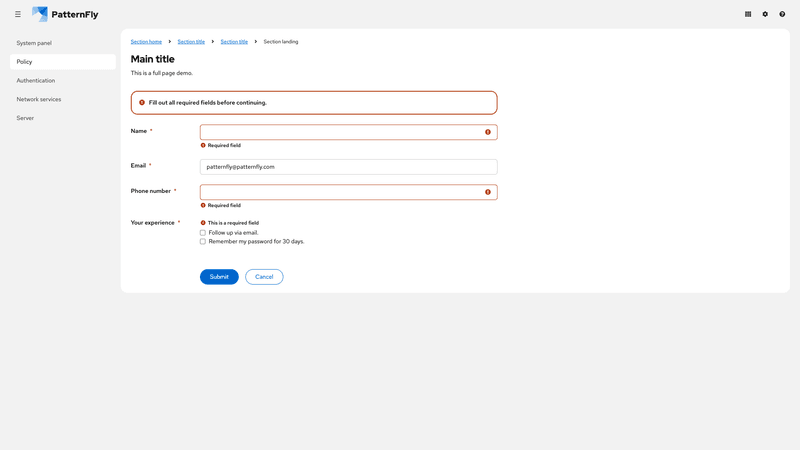Go to Network services in sidebar
800x450 pixels.
tap(39, 99)
